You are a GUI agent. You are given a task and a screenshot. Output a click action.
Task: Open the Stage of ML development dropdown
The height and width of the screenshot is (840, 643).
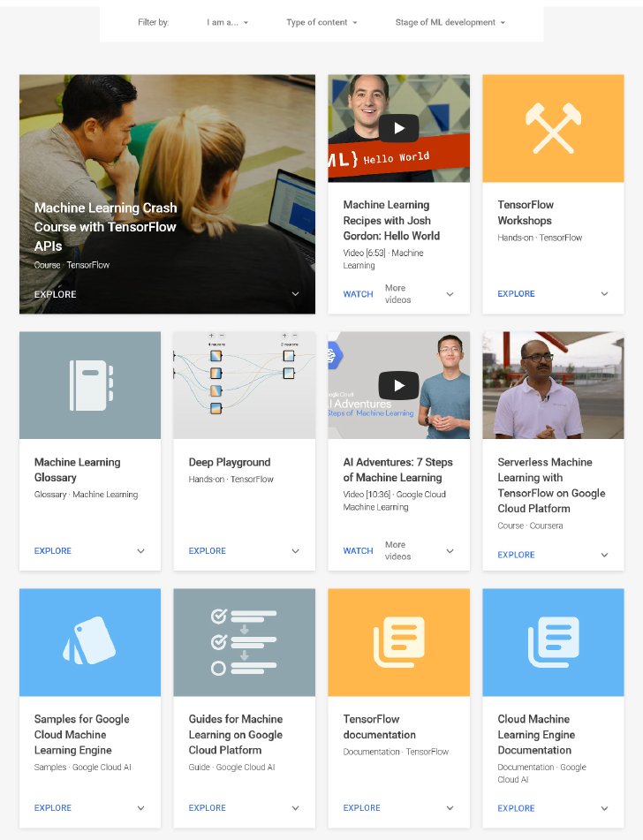(x=450, y=22)
